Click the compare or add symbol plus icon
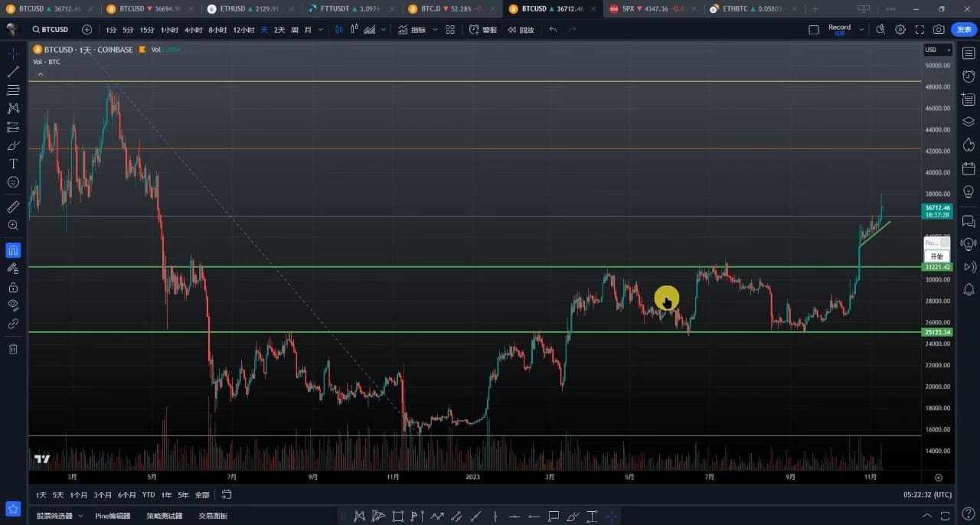The height and width of the screenshot is (525, 980). point(87,30)
